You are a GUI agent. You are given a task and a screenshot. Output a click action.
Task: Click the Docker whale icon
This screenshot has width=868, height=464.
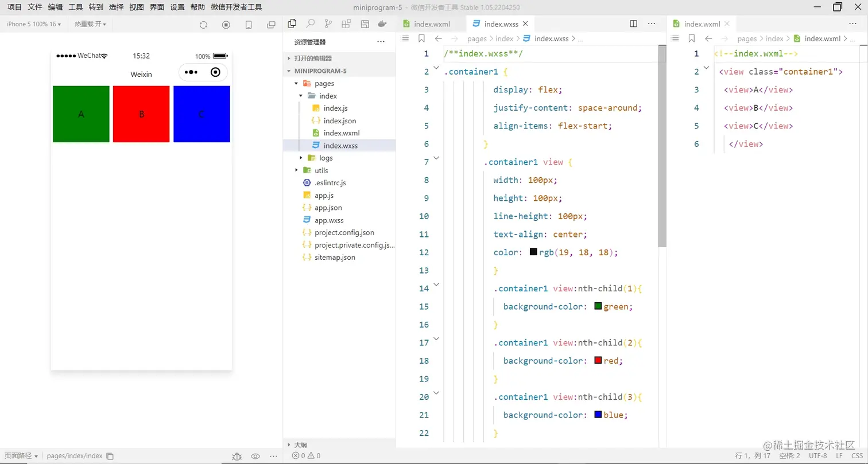(382, 24)
